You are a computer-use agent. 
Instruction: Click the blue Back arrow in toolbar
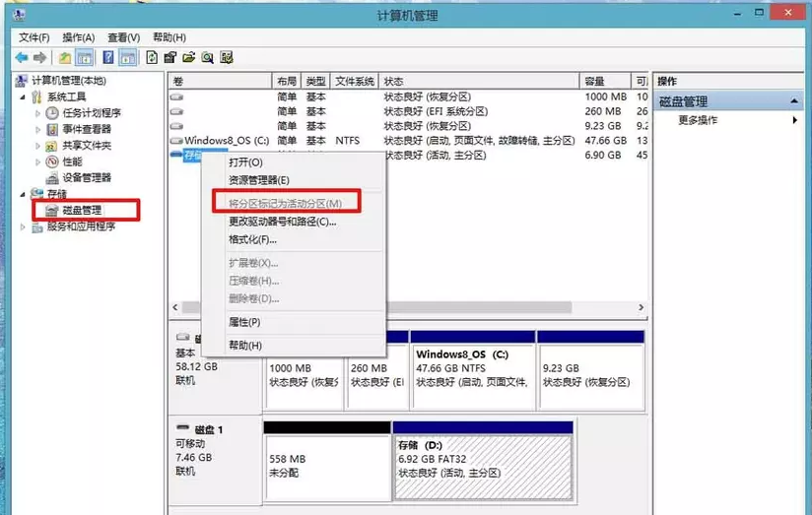(22, 57)
